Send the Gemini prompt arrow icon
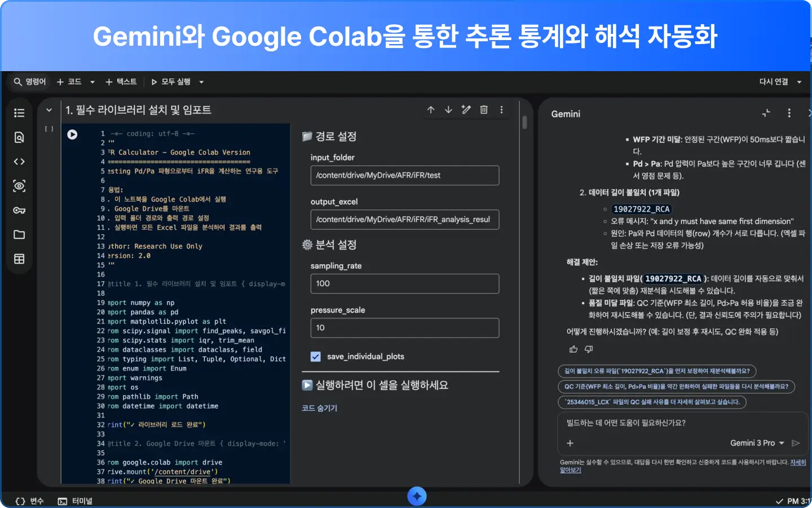This screenshot has height=508, width=812. click(x=796, y=443)
